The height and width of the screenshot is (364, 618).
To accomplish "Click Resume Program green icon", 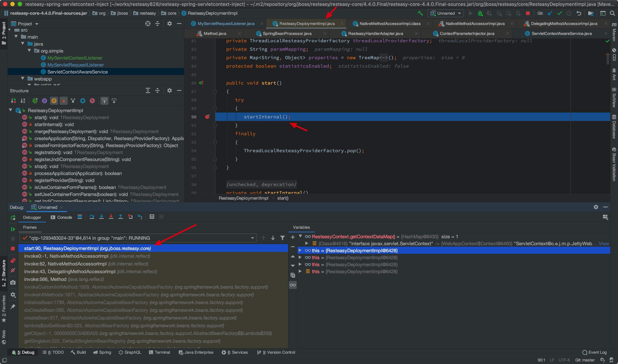I will pyautogui.click(x=13, y=229).
